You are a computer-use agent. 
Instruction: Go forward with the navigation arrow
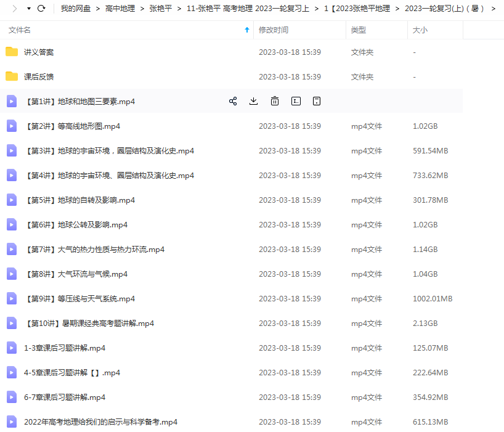tap(14, 9)
